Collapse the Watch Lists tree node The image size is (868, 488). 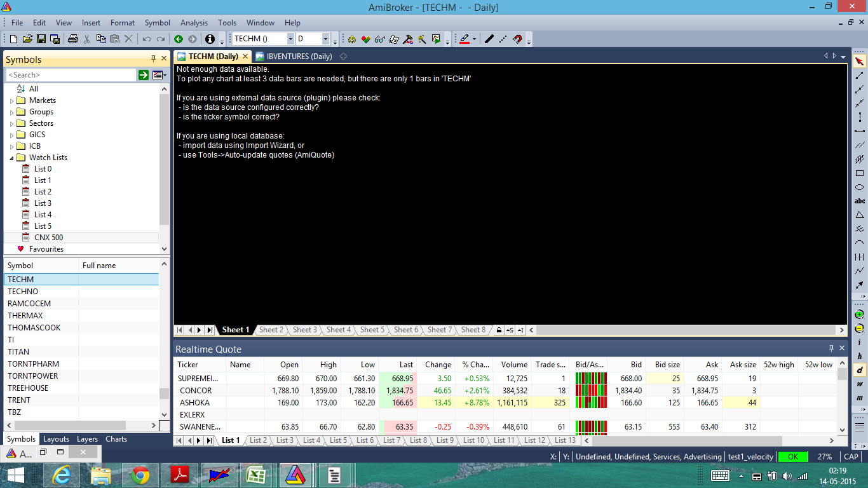coord(11,158)
